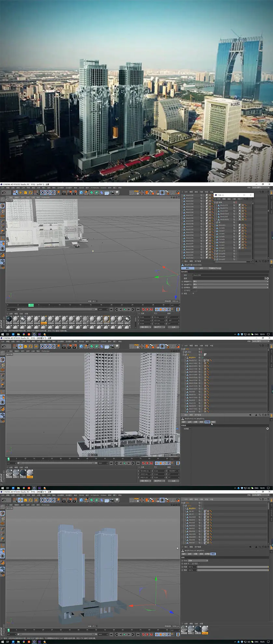Viewport: 273px width, 644px height.
Task: Select Mesh2279 in floating object panel
Action: click(x=224, y=205)
